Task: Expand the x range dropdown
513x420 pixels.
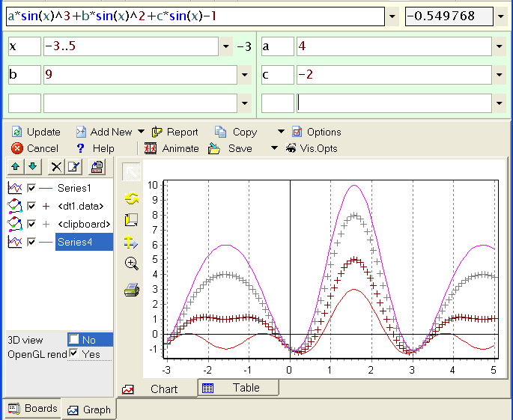Action: [227, 47]
